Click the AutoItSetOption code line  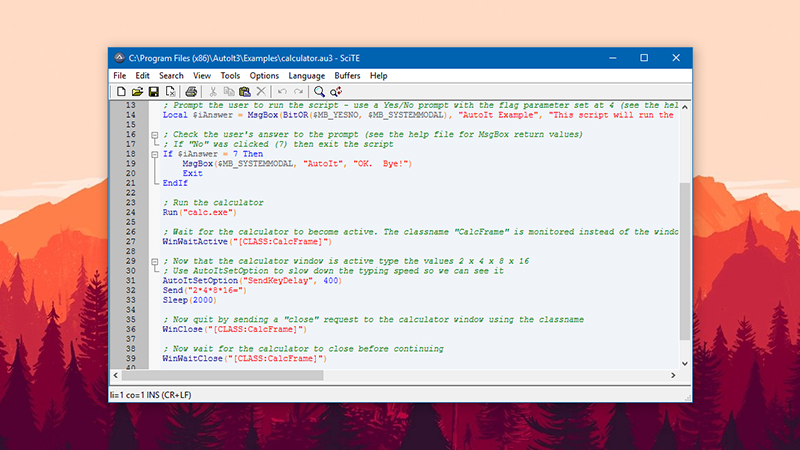(252, 281)
